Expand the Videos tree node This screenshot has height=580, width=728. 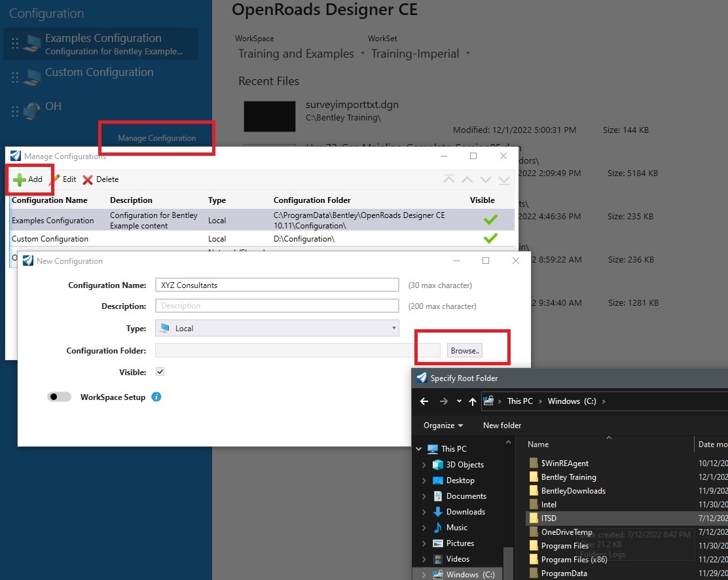pos(424,559)
